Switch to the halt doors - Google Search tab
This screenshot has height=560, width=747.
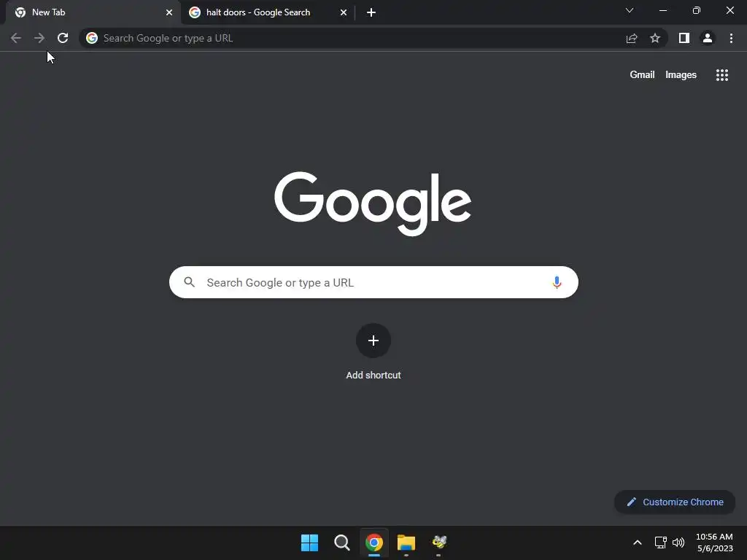click(268, 12)
